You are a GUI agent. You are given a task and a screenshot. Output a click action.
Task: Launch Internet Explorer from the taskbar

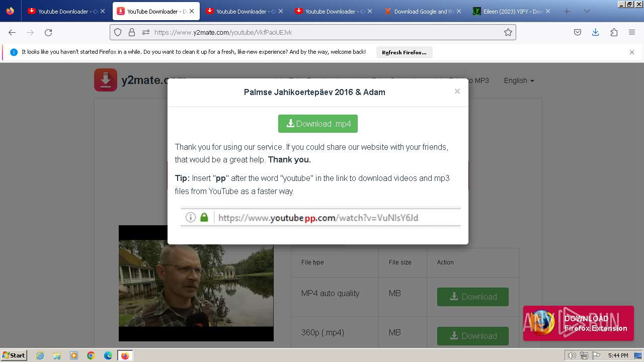(40, 355)
